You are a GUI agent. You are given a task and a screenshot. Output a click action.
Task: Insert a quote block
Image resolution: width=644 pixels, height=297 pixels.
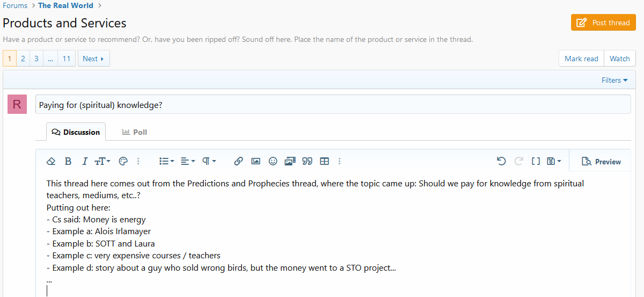click(308, 161)
